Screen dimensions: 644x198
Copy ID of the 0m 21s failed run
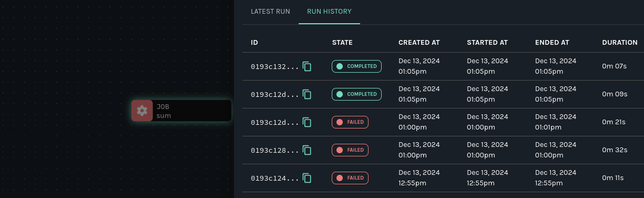[307, 122]
